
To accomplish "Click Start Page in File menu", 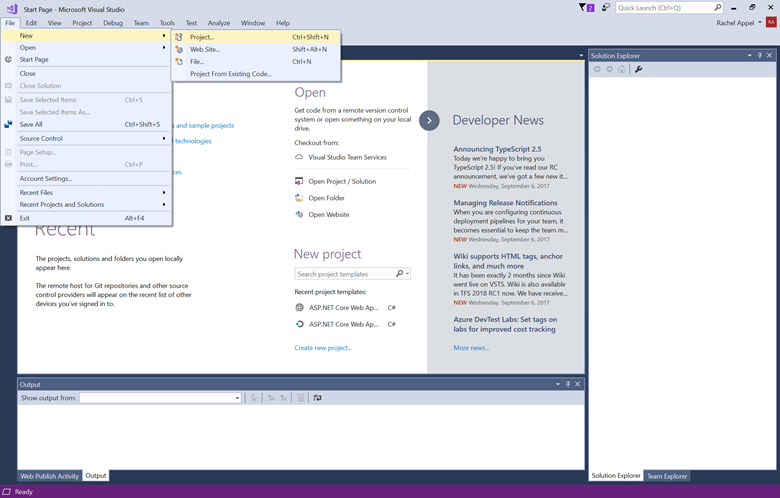I will (87, 59).
